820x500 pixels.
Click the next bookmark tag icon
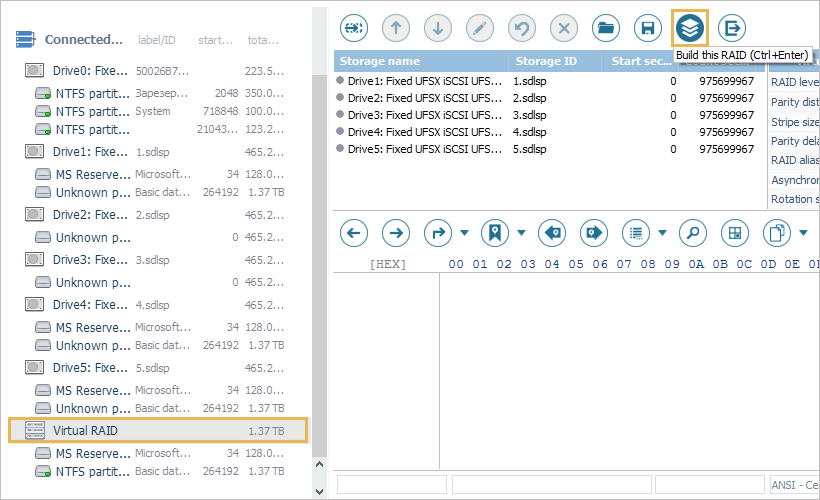point(593,233)
